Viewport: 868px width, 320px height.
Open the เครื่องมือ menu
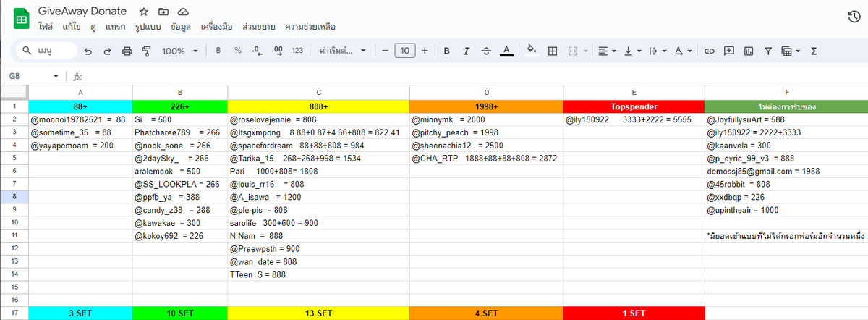(218, 27)
